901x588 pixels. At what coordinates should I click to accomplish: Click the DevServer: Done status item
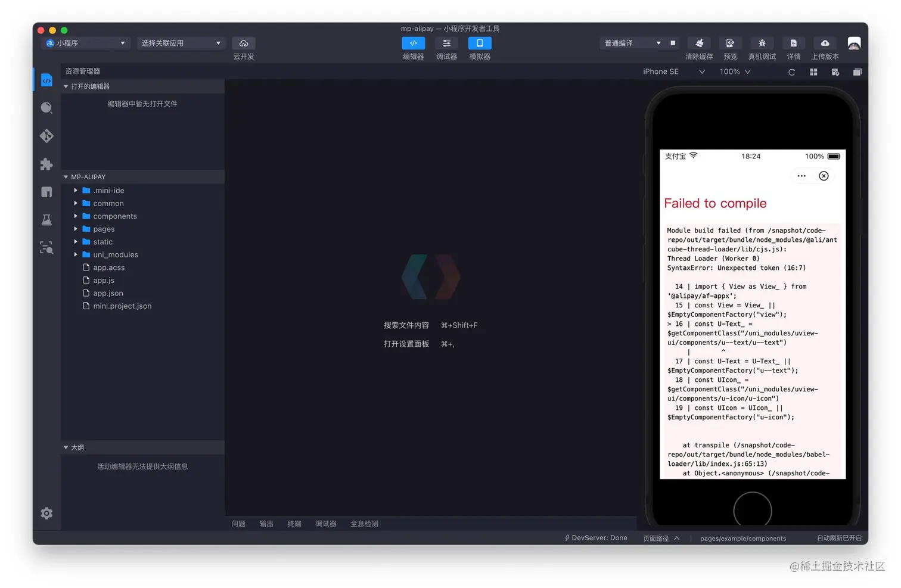pyautogui.click(x=596, y=538)
